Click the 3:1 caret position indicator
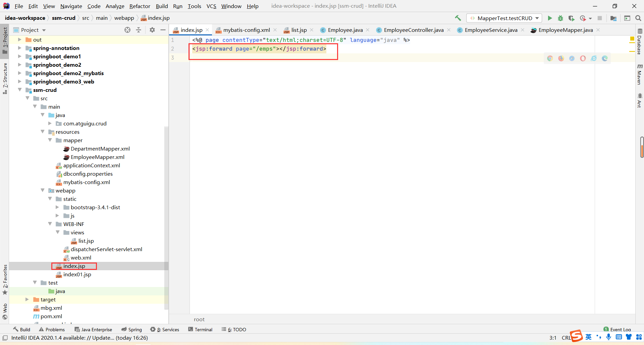 coord(553,338)
